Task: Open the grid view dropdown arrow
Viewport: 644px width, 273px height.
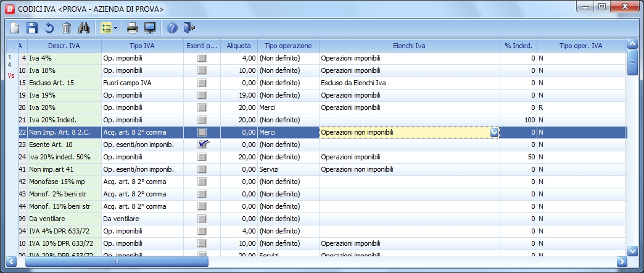Action: pos(115,28)
